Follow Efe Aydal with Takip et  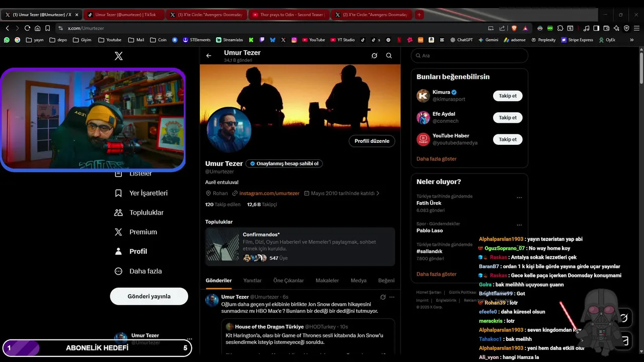tap(508, 118)
